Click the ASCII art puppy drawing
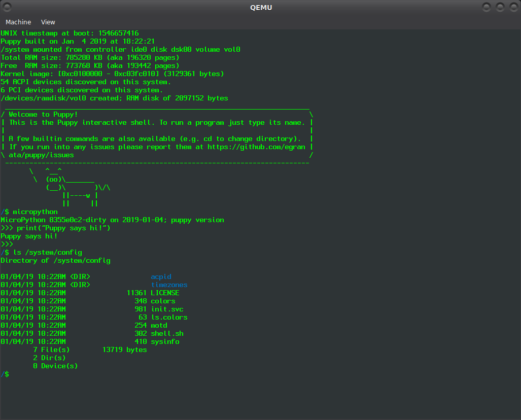 [71, 188]
